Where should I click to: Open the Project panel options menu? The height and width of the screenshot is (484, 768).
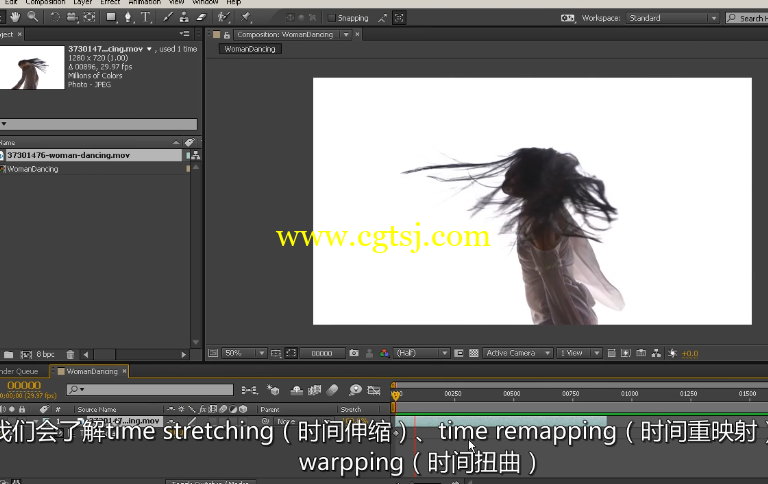185,34
